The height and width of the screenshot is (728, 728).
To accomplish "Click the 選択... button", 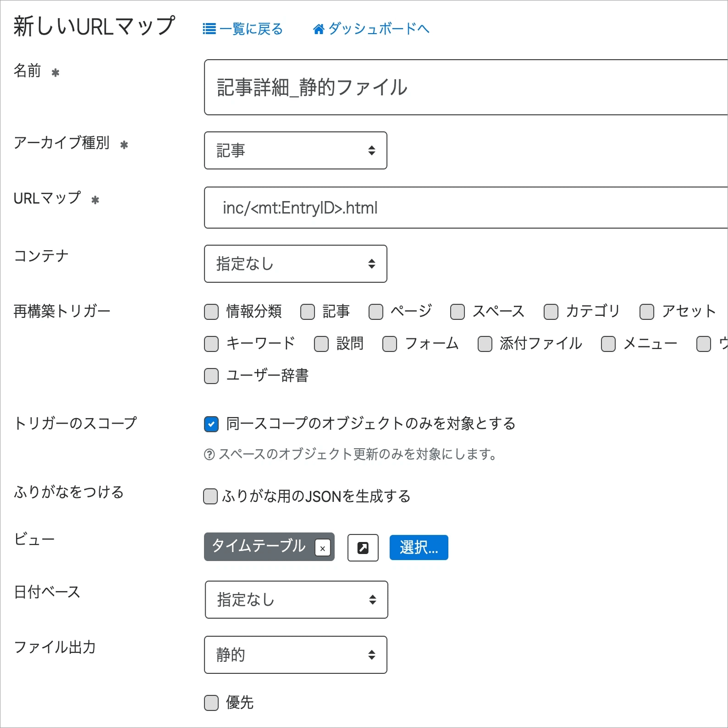I will pyautogui.click(x=419, y=548).
